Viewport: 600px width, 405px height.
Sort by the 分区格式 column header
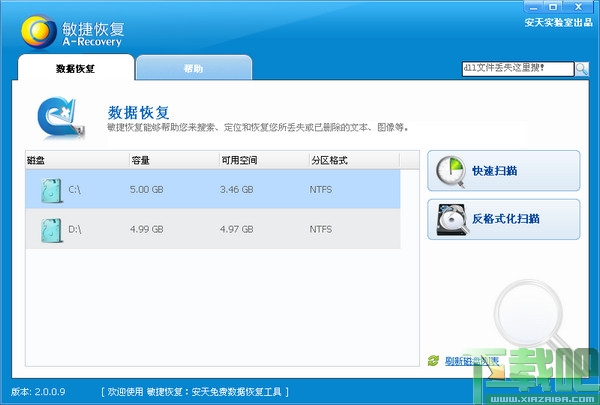[354, 160]
